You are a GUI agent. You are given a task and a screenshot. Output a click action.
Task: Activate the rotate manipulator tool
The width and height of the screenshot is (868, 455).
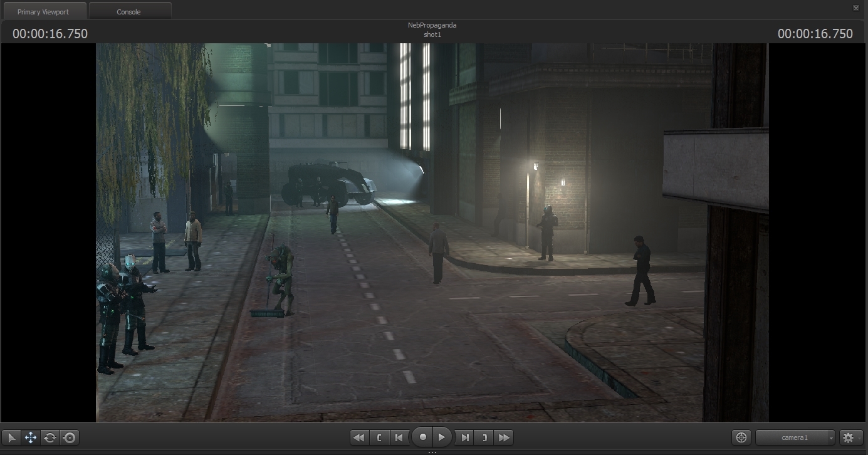point(50,437)
